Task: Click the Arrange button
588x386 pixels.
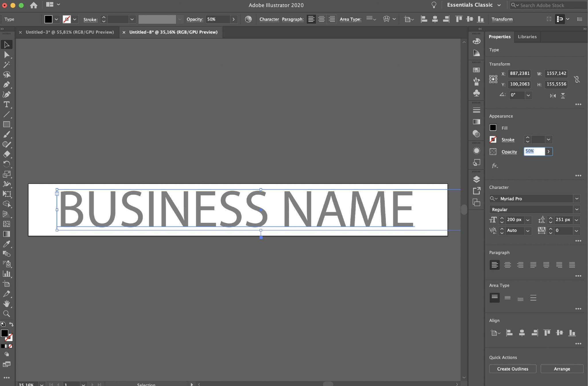Action: click(x=562, y=369)
